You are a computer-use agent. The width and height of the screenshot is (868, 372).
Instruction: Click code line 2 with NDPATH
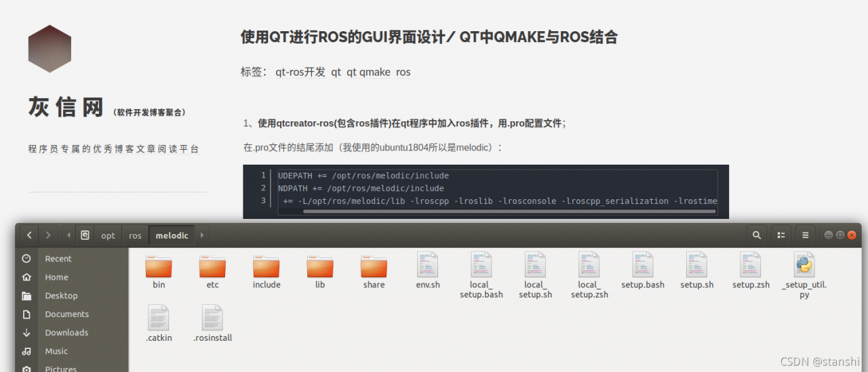(x=361, y=188)
